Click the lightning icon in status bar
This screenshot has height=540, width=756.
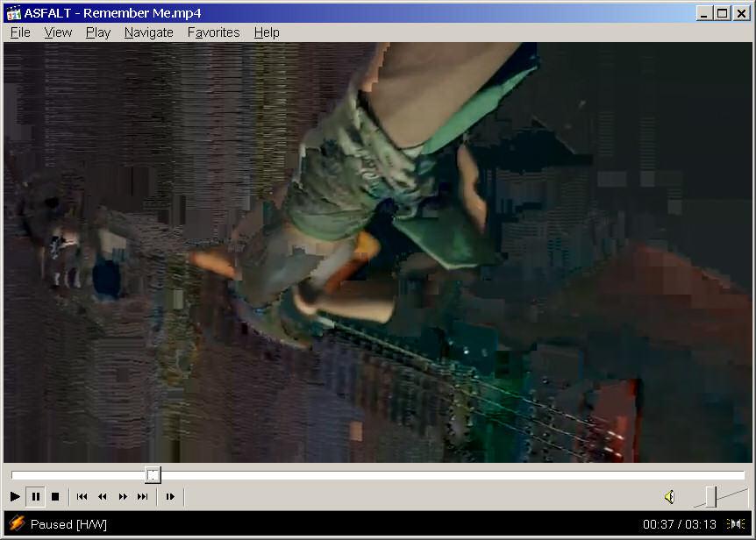[x=17, y=524]
